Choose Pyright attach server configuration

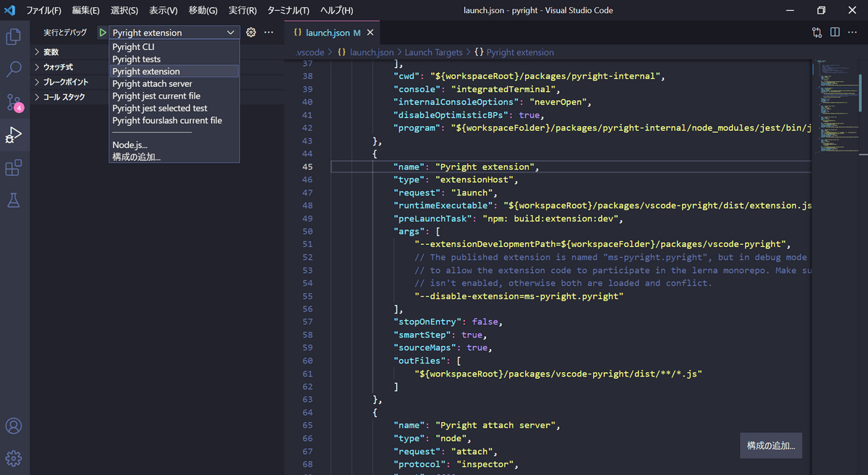(x=174, y=84)
